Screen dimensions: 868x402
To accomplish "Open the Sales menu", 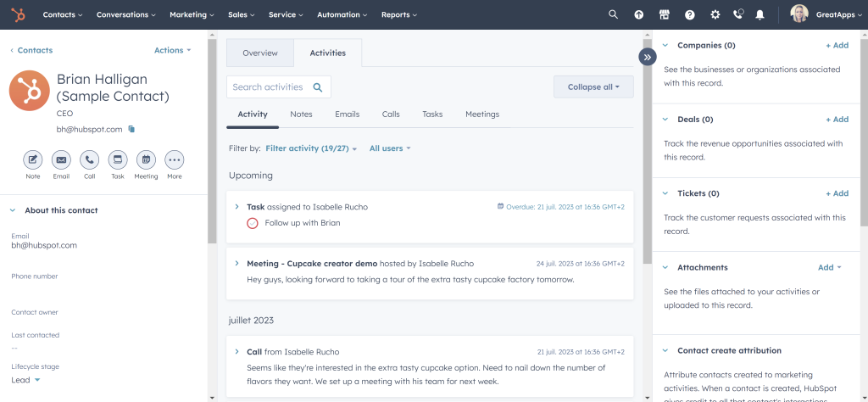I will tap(242, 15).
